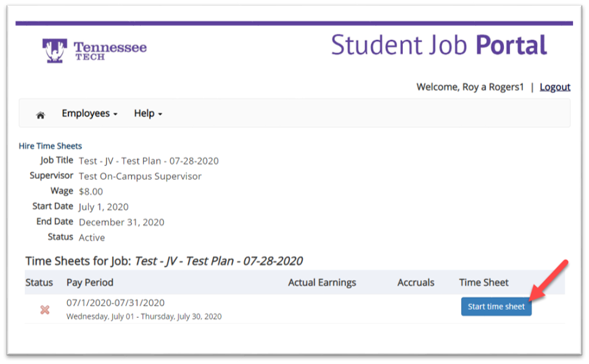The height and width of the screenshot is (364, 589).
Task: Go to the home page icon
Action: click(41, 115)
